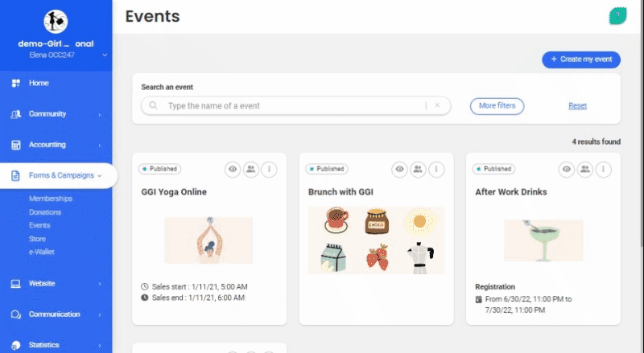
Task: Open the Elena OCC247 account dropdown
Action: [105, 55]
